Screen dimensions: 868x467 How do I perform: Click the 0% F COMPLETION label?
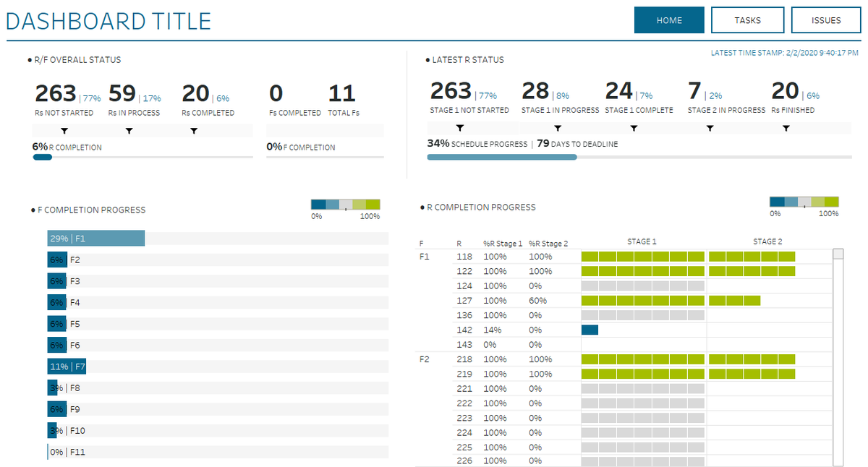point(301,147)
